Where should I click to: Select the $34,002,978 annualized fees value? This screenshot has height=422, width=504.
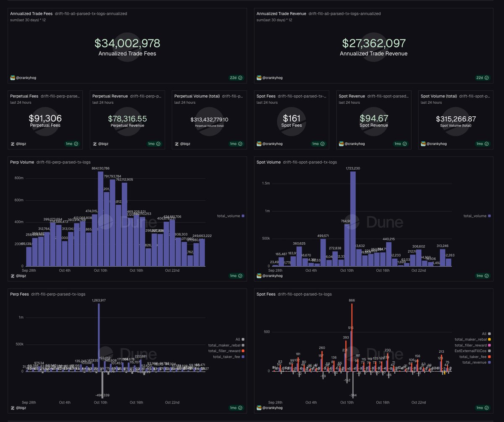coord(127,43)
